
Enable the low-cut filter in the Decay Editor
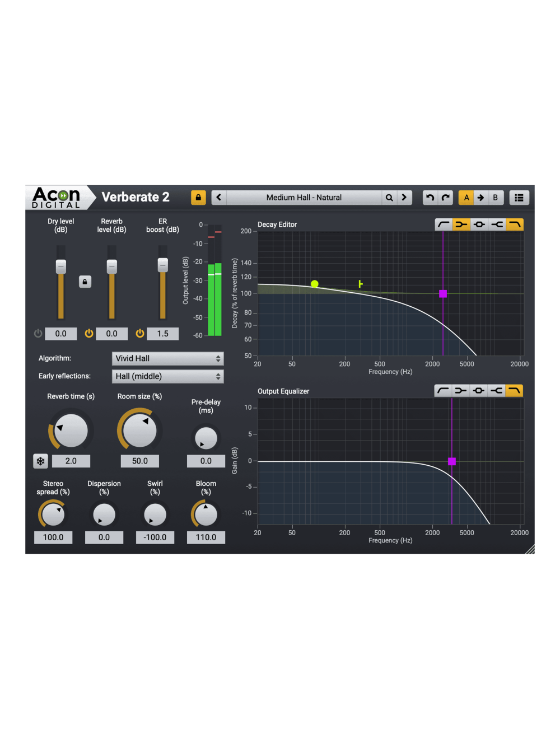[x=443, y=224]
